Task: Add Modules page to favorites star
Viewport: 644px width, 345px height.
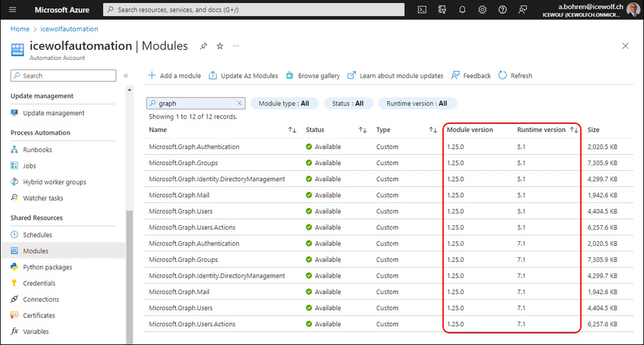Action: pyautogui.click(x=220, y=46)
